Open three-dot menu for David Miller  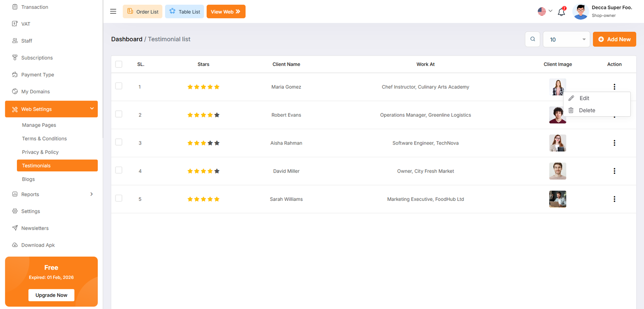[x=614, y=171]
